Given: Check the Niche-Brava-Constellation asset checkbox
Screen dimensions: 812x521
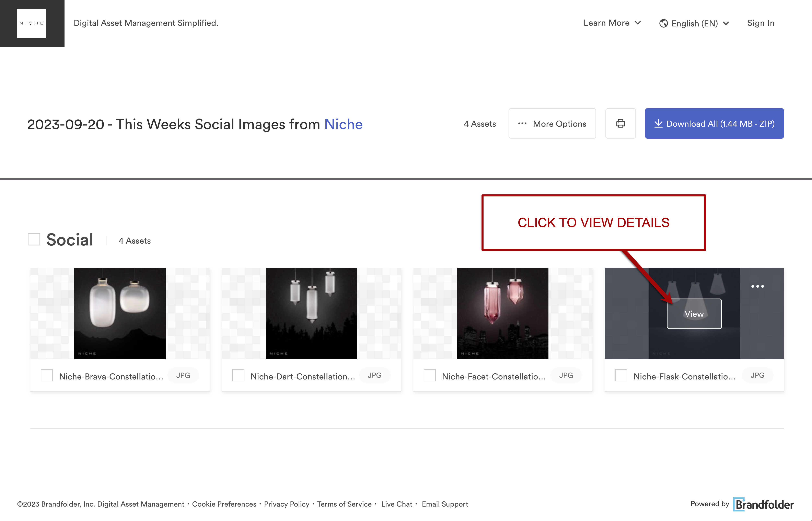Looking at the screenshot, I should pyautogui.click(x=47, y=376).
